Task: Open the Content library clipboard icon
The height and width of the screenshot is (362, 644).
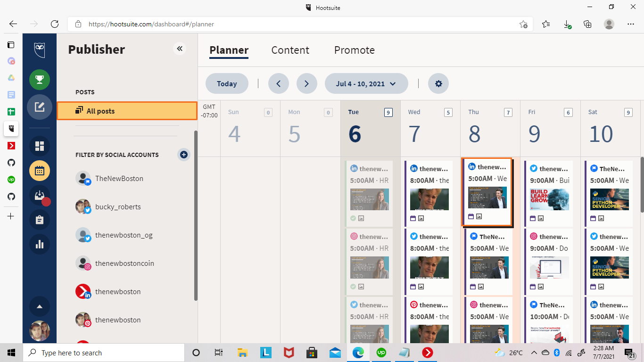Action: pos(40,219)
